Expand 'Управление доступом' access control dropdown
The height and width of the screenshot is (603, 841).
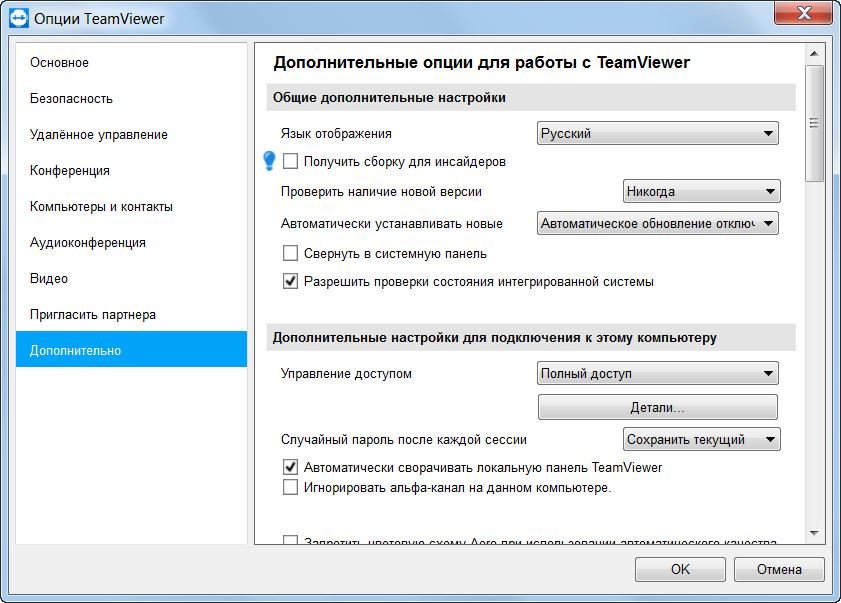click(657, 374)
